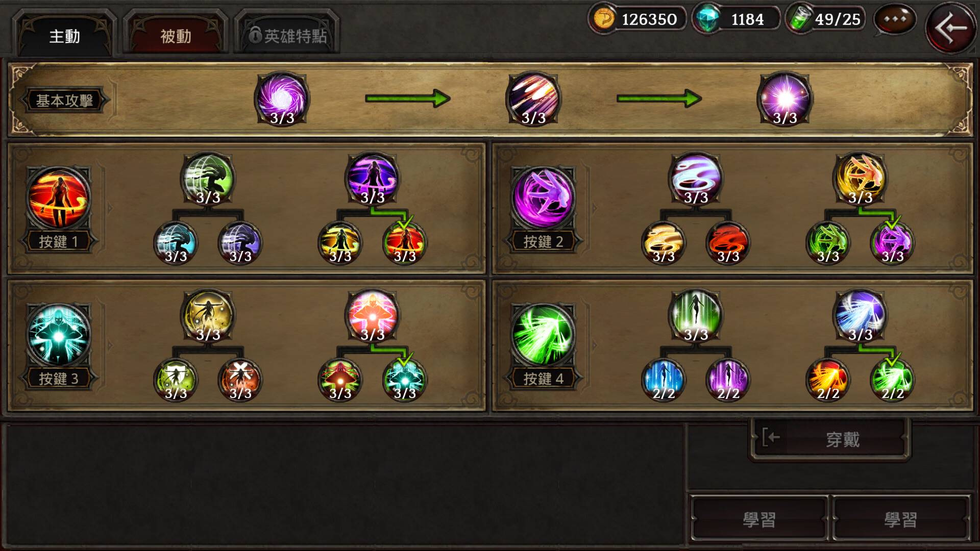Switch to the 被動 tab
Screen dimensions: 980x551
[x=175, y=35]
